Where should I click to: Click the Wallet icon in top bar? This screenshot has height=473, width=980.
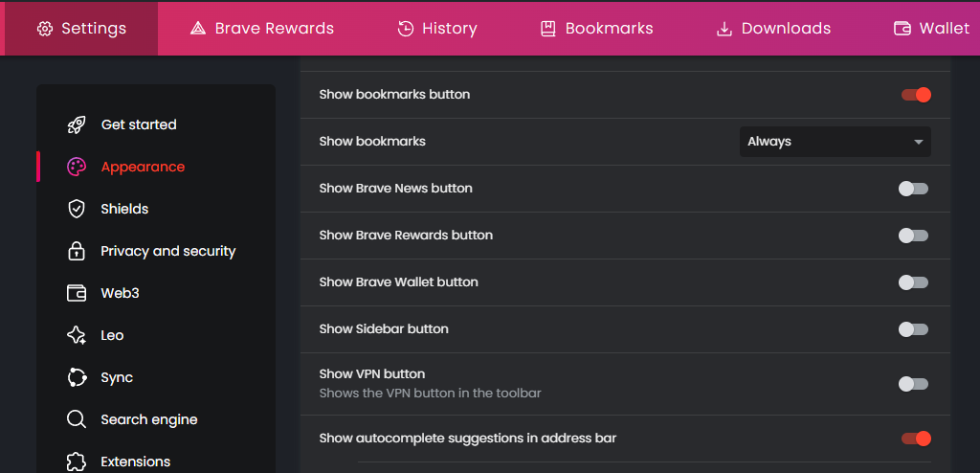coord(902,29)
